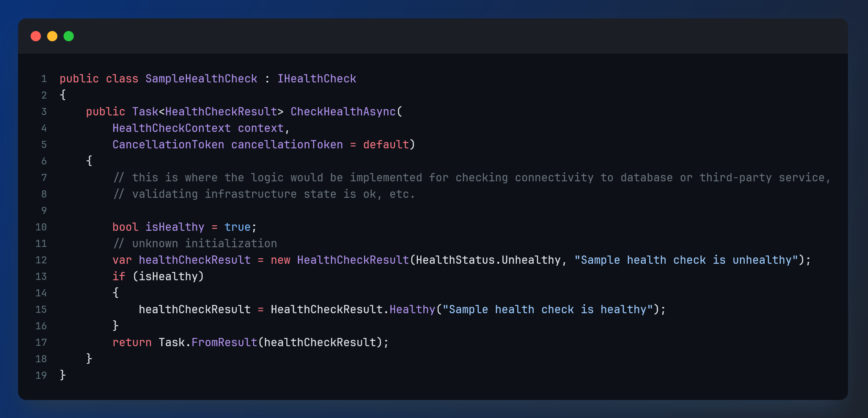Click the IHealthCheck interface name
868x418 pixels.
[317, 79]
